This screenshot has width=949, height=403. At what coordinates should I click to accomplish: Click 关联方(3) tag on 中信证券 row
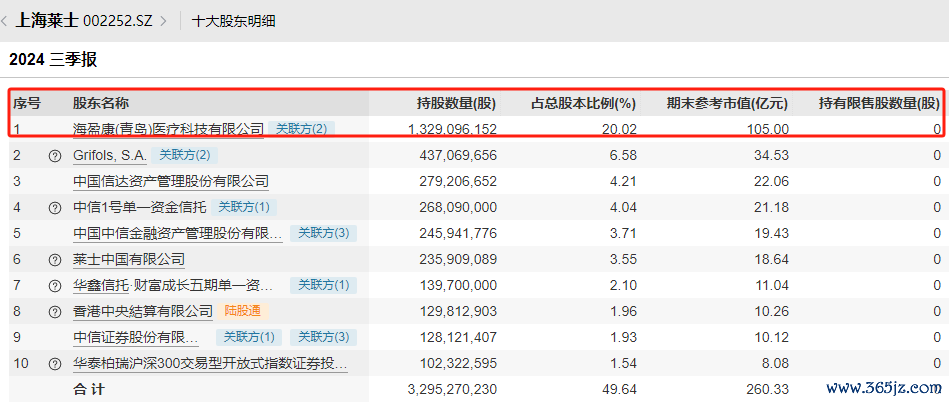pyautogui.click(x=324, y=337)
